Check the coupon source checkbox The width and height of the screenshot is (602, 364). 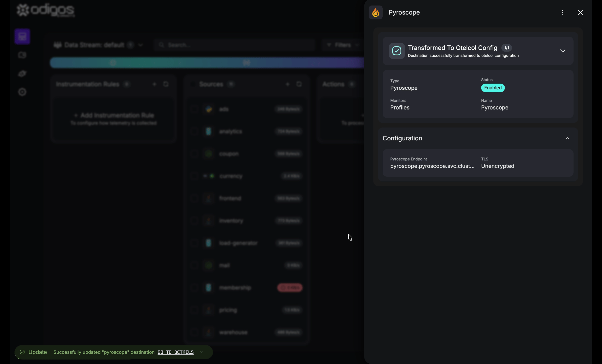[194, 154]
